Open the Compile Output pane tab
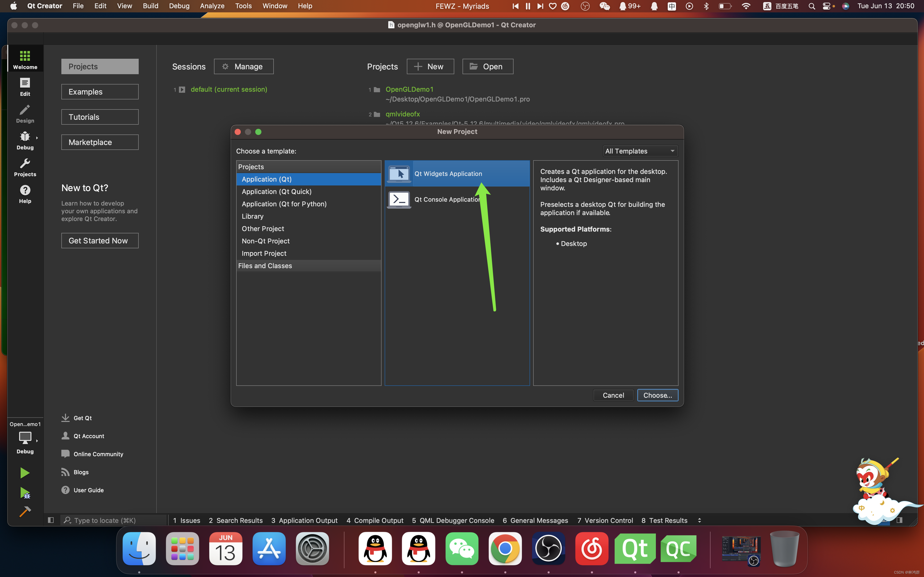This screenshot has height=577, width=924. (x=375, y=520)
